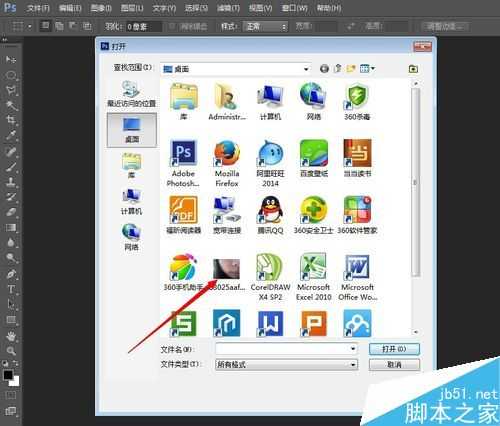
Task: Select the History Brush tool
Action: (11, 197)
